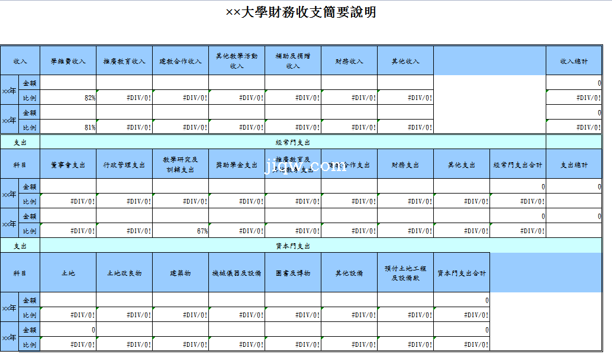612x364 pixels.
Task: Select the 土地改良物 header cell
Action: [x=124, y=273]
